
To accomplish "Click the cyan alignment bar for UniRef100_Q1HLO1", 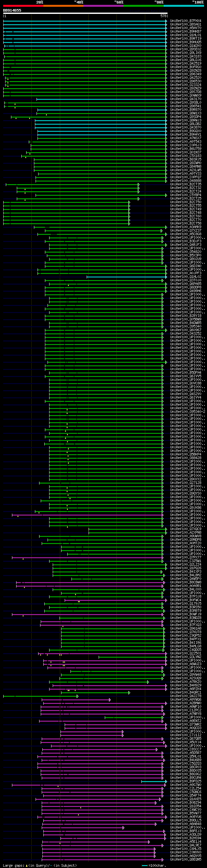I will coord(85,35).
